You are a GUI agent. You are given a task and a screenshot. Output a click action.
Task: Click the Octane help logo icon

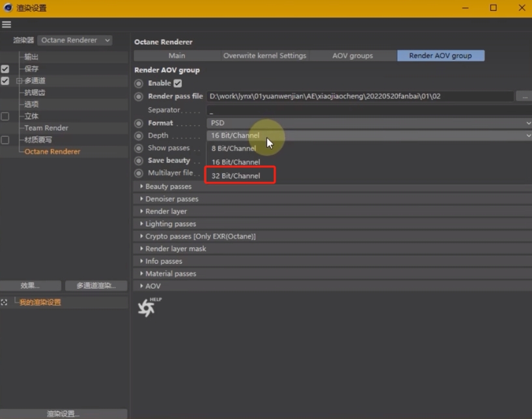[x=149, y=307]
